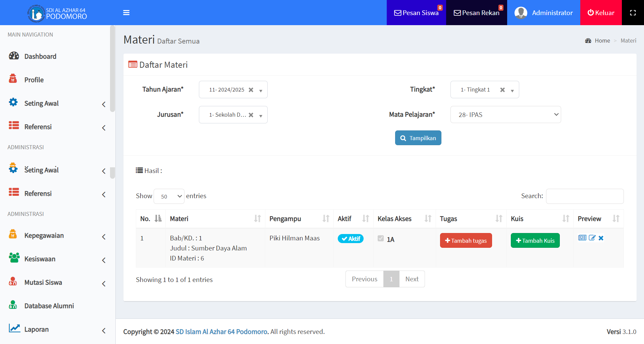Delete the materi using the X icon
The image size is (644, 344).
(601, 238)
